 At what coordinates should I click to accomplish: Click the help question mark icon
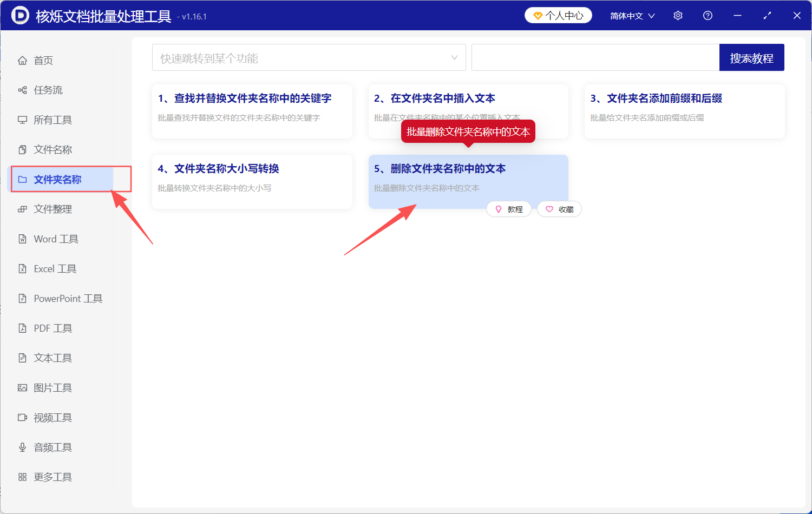click(x=708, y=15)
